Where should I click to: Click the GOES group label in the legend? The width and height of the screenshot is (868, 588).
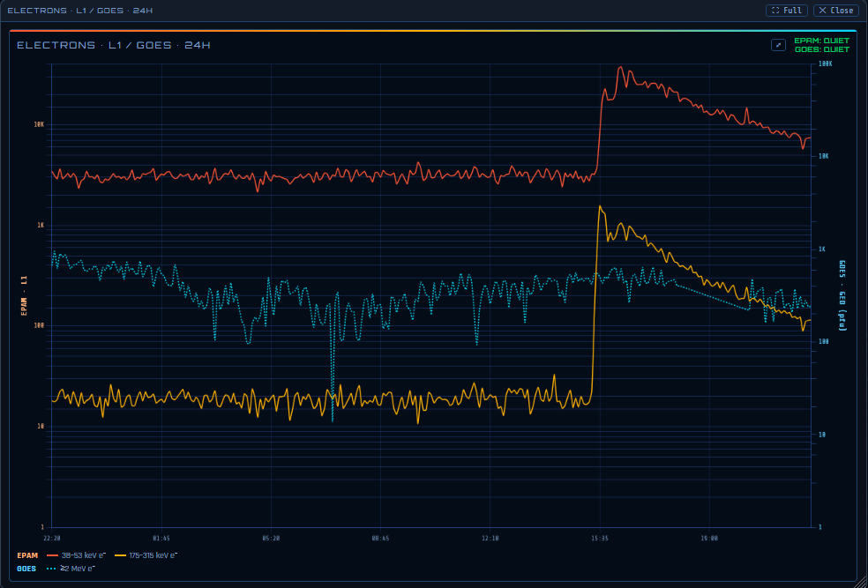tap(26, 569)
